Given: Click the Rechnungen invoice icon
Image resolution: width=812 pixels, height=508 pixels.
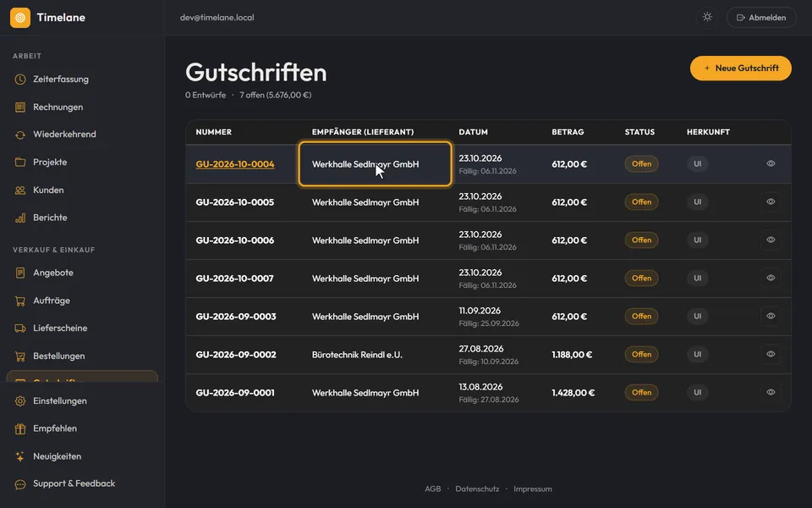Looking at the screenshot, I should tap(20, 108).
